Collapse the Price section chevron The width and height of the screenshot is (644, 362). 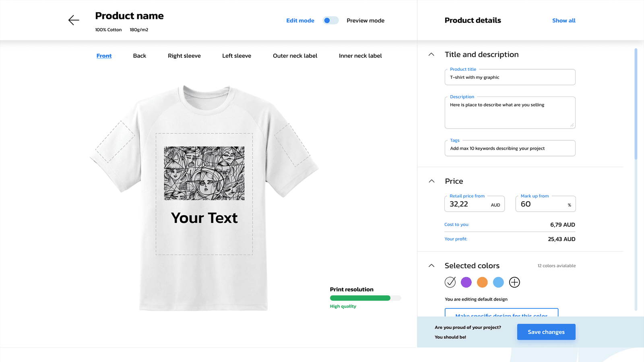431,181
